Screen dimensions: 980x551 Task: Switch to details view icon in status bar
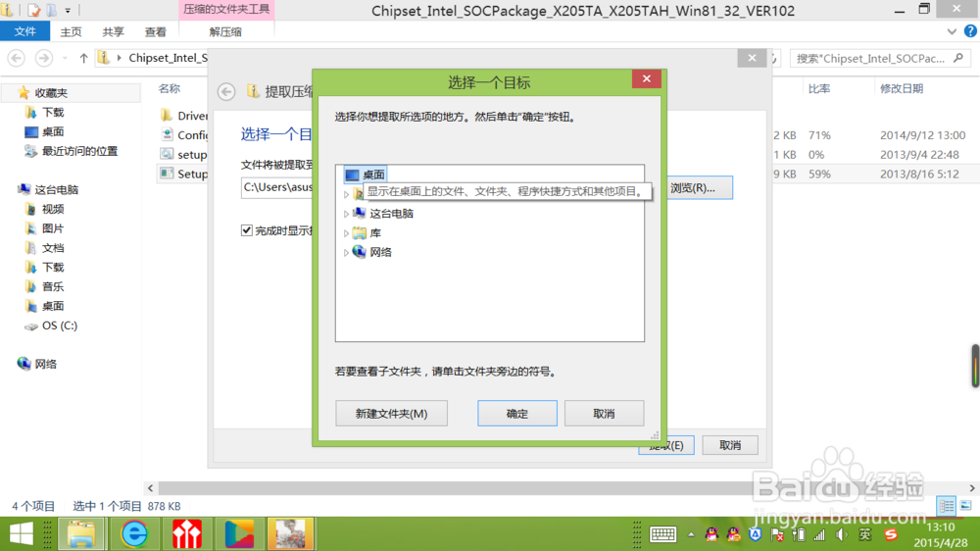coord(947,506)
